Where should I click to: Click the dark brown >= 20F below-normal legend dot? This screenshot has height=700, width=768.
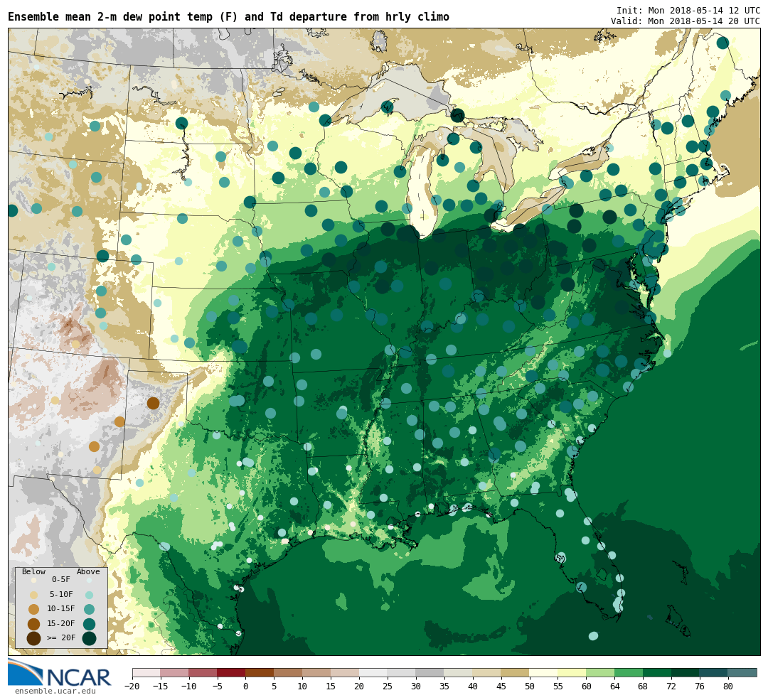[x=34, y=638]
